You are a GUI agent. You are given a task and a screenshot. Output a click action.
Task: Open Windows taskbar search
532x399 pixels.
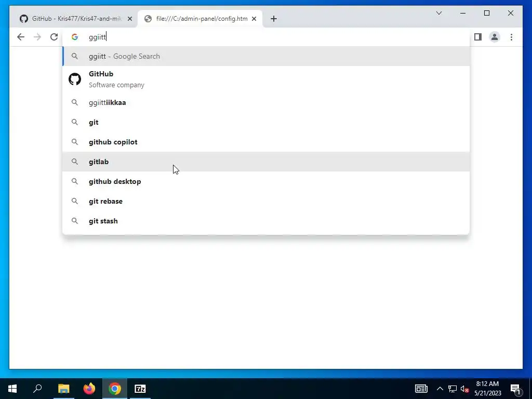37,389
